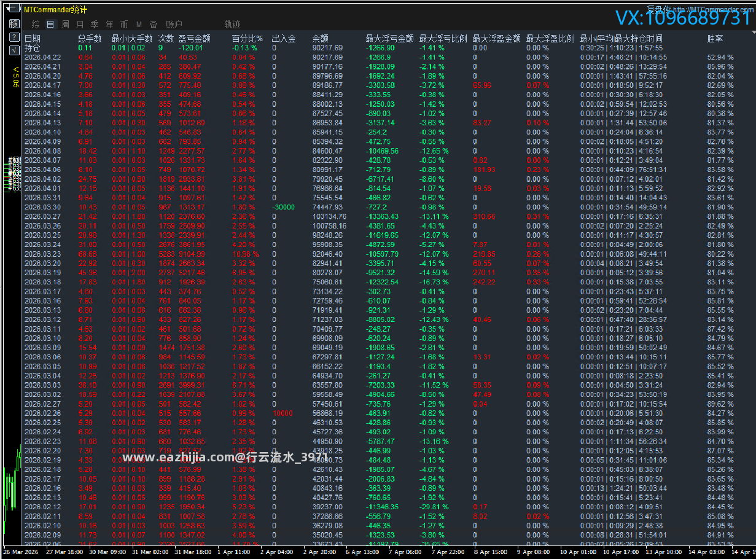Click the 10000 deposit value
The height and width of the screenshot is (559, 756).
pos(282,413)
